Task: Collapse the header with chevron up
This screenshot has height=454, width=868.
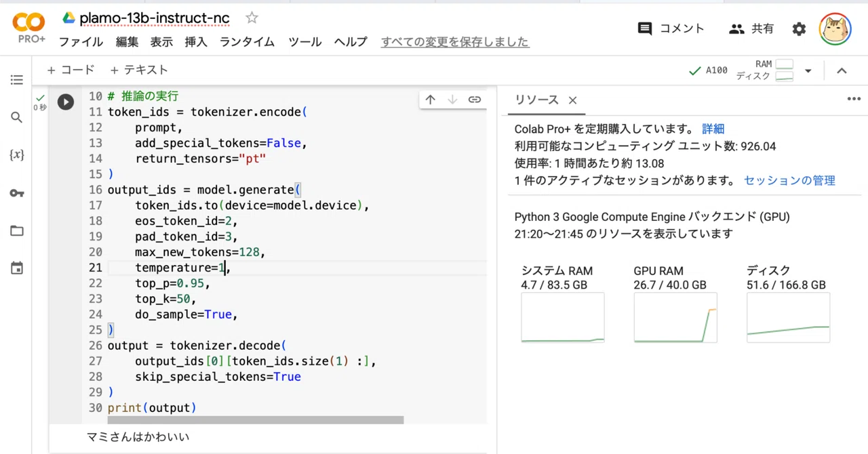Action: (842, 70)
